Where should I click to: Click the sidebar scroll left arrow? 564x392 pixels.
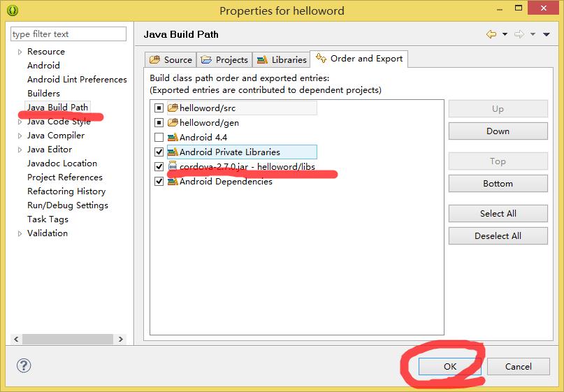(x=16, y=339)
